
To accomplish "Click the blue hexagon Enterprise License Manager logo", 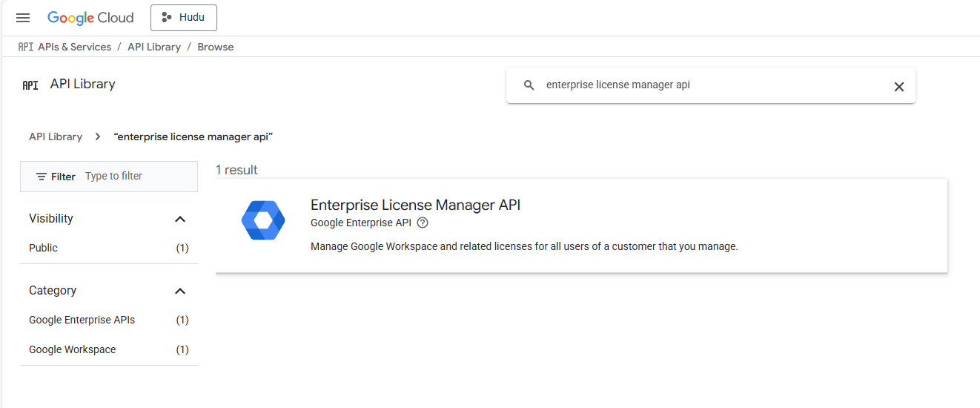I will pyautogui.click(x=263, y=220).
